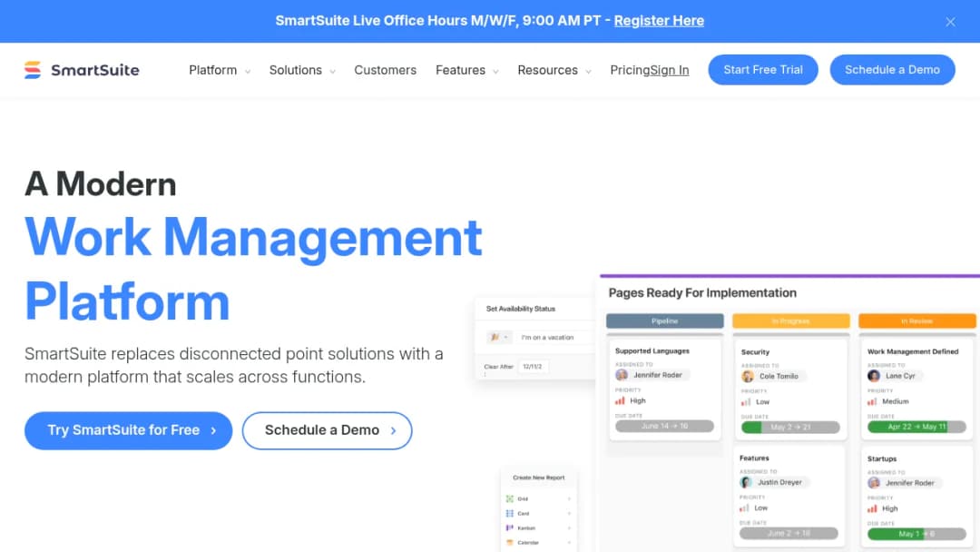
Task: Click Schedule a Demo in header
Action: click(893, 69)
